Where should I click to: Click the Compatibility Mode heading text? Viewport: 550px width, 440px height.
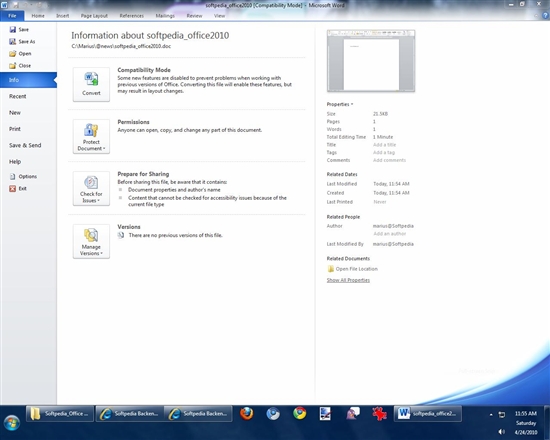pyautogui.click(x=144, y=70)
